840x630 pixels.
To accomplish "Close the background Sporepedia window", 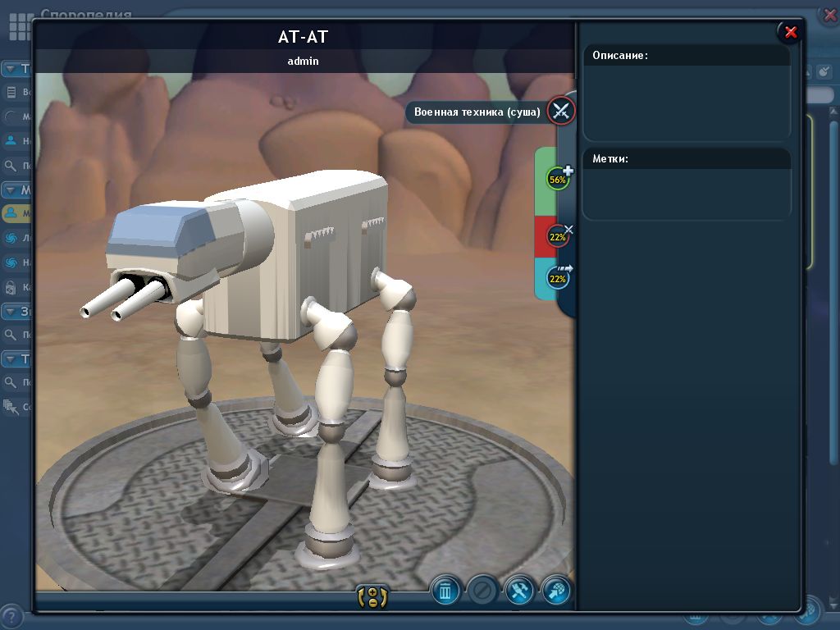I will (830, 15).
